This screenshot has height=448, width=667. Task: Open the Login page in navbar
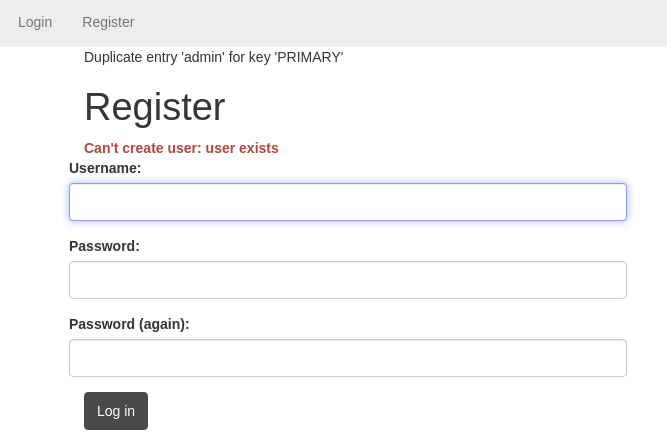point(35,22)
